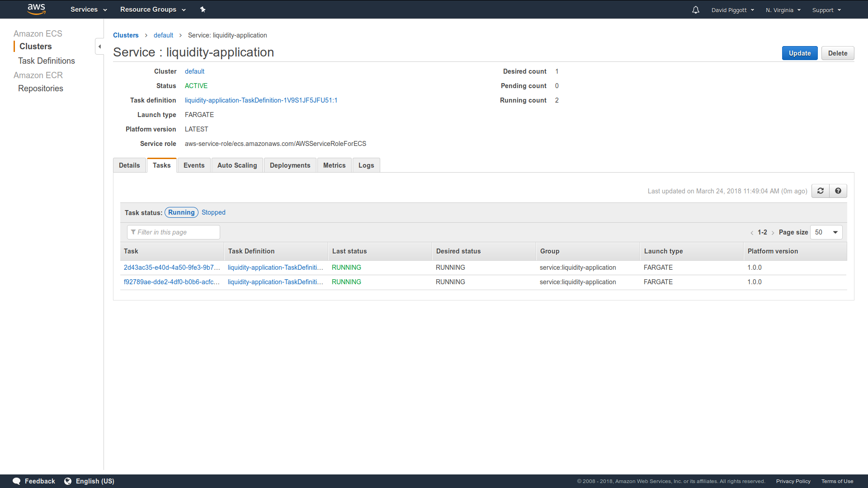The height and width of the screenshot is (488, 868).
Task: Open the N. Virginia region selector
Action: pyautogui.click(x=783, y=9)
